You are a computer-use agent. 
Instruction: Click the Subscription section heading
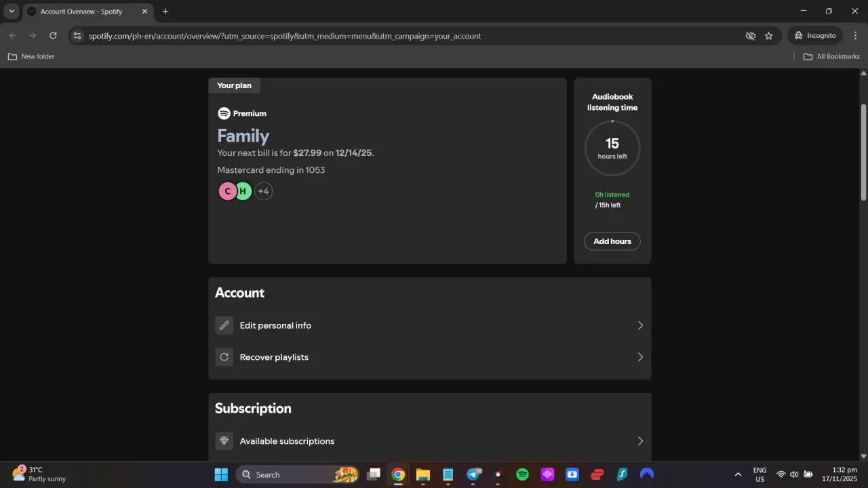pyautogui.click(x=253, y=408)
